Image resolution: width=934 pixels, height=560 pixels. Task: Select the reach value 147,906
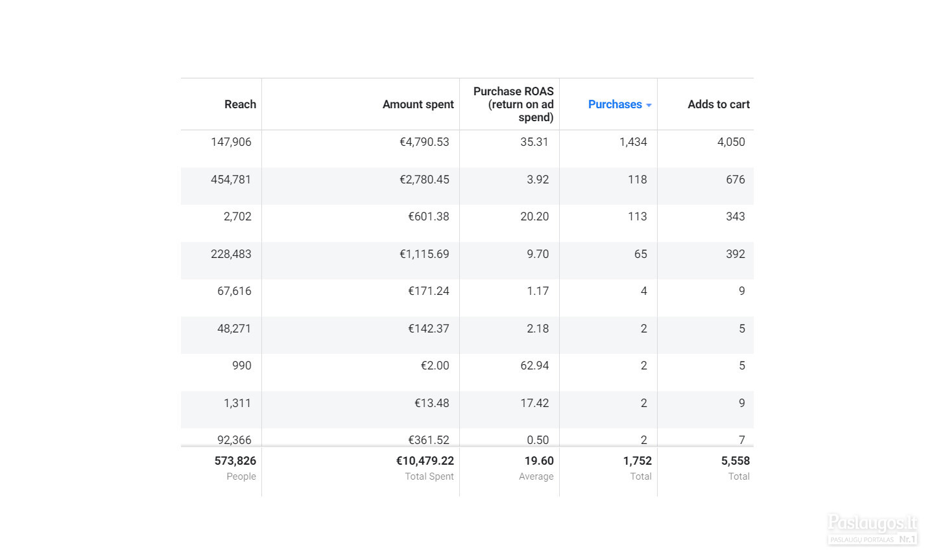(231, 142)
